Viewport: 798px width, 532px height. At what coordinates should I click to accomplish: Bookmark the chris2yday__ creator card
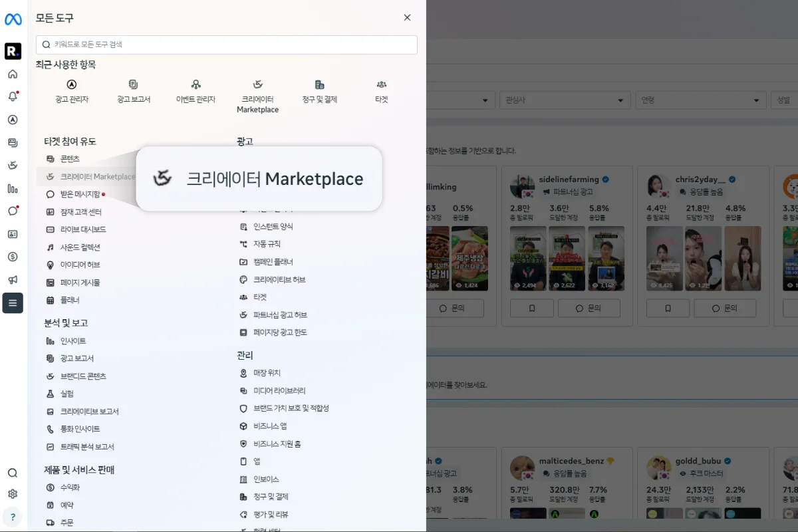[x=668, y=308]
